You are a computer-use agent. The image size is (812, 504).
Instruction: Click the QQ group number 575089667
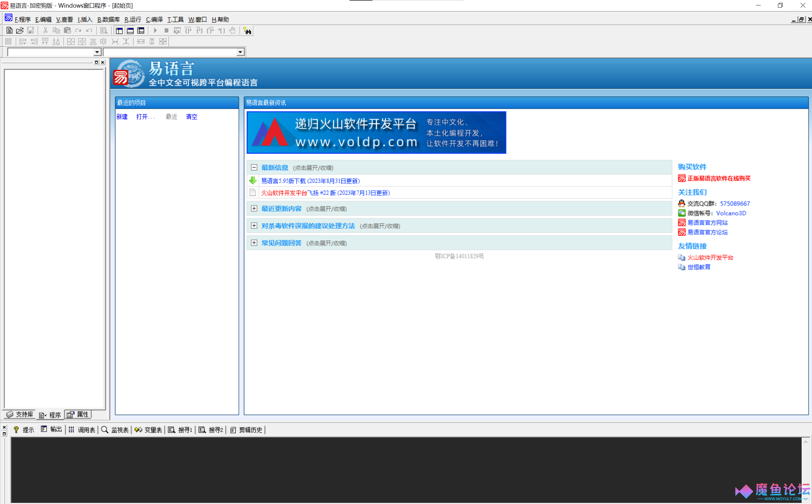pos(735,203)
